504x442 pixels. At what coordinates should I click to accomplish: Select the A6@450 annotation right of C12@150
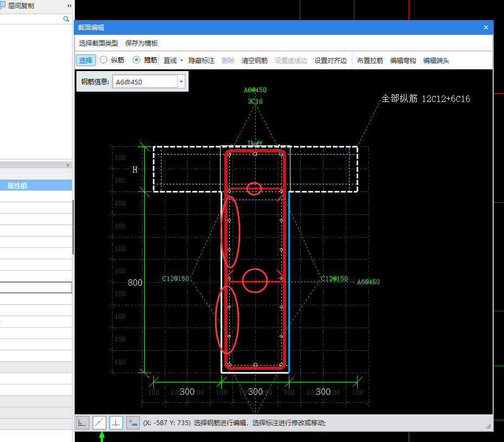coord(369,282)
